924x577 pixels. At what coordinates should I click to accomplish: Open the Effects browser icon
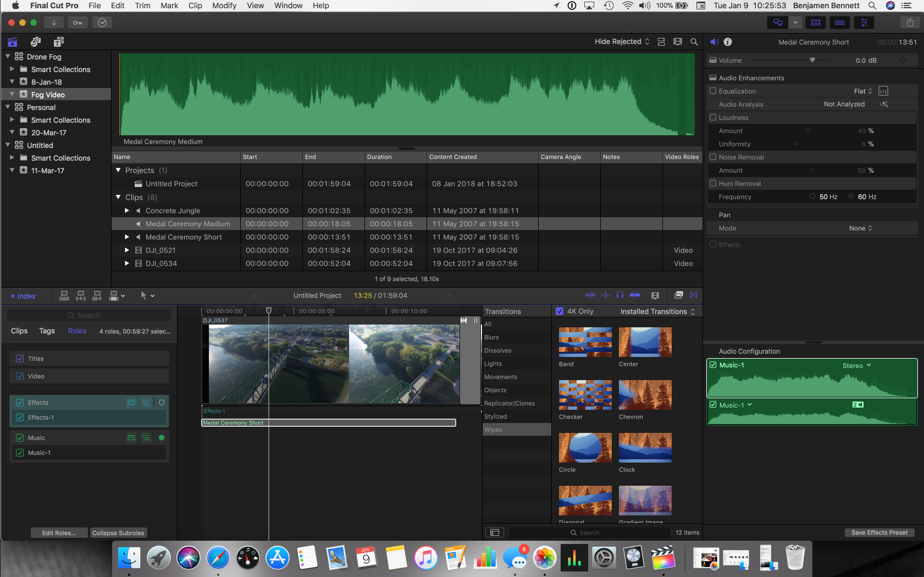point(679,295)
